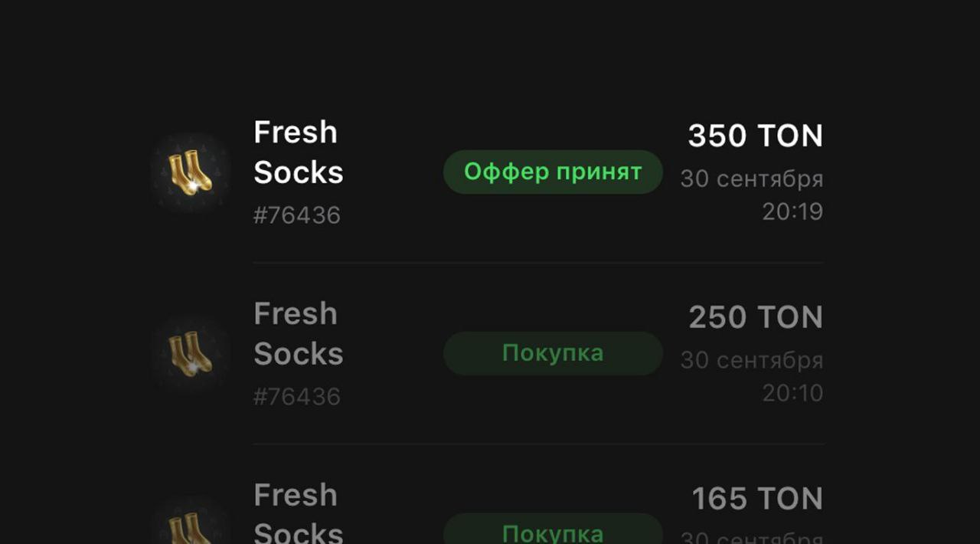Open Fresh Socks title in 350 TON row

click(x=298, y=152)
